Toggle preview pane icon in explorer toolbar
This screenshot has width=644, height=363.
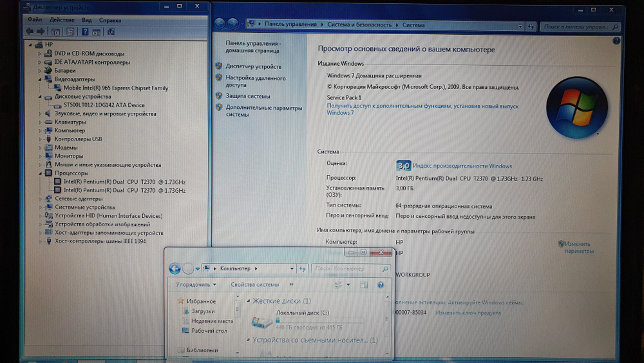pyautogui.click(x=364, y=284)
